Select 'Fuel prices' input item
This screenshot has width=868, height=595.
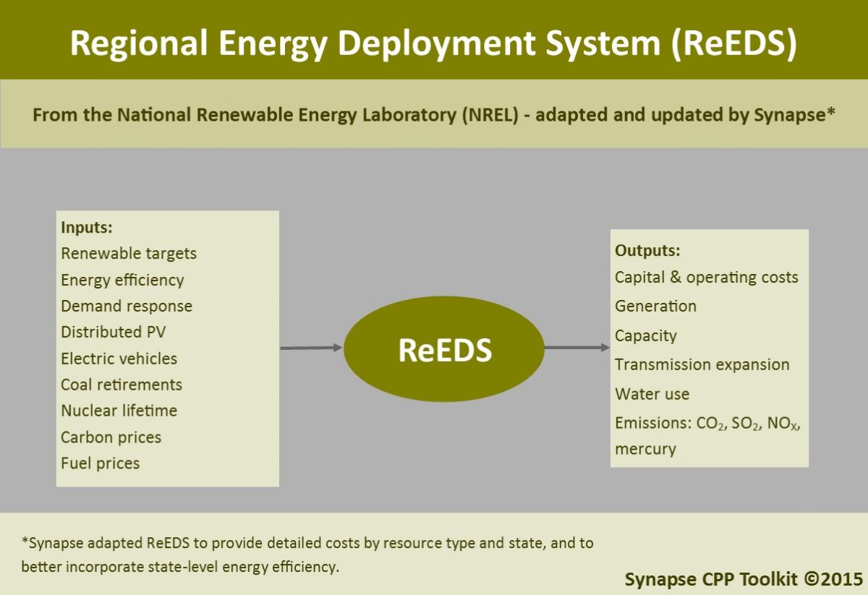pos(100,463)
